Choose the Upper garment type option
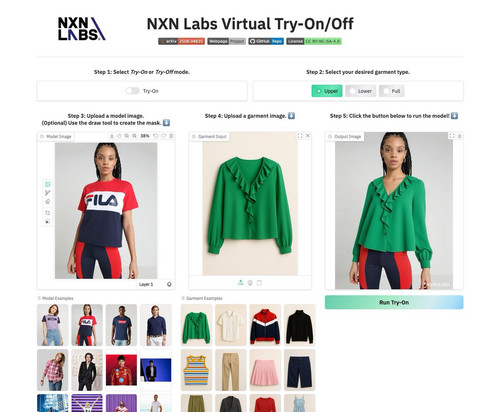 click(327, 91)
